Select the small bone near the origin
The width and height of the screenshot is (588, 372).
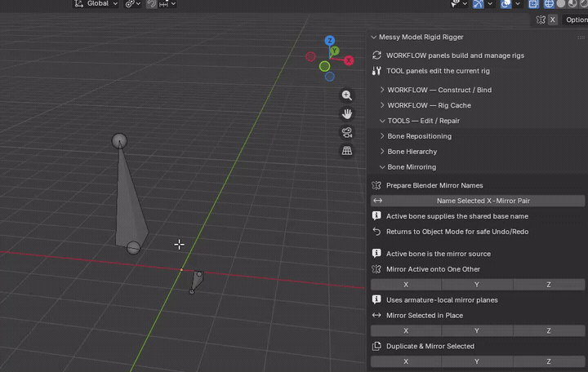(x=196, y=281)
